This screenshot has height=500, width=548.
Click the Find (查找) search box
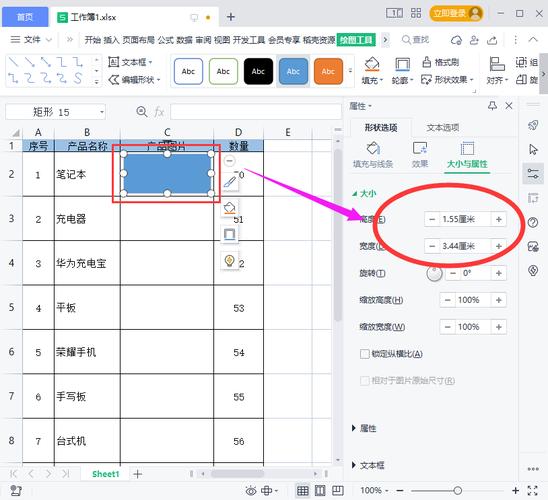415,39
